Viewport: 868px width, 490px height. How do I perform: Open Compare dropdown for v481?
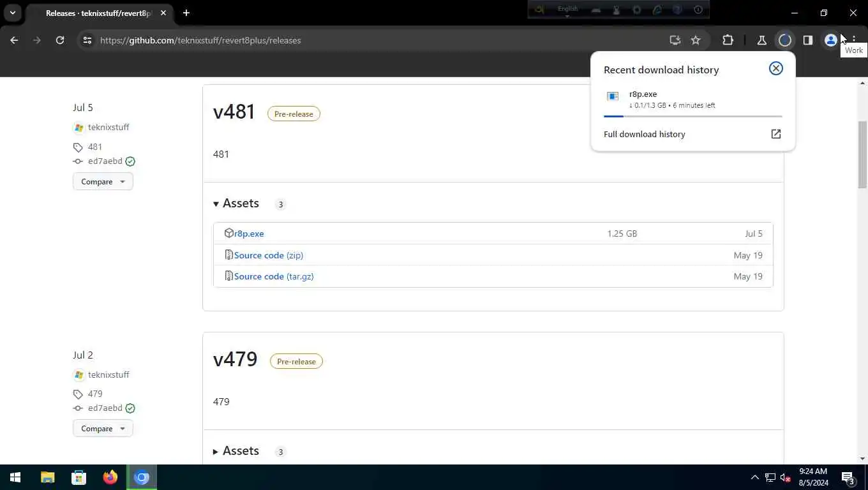pyautogui.click(x=103, y=182)
